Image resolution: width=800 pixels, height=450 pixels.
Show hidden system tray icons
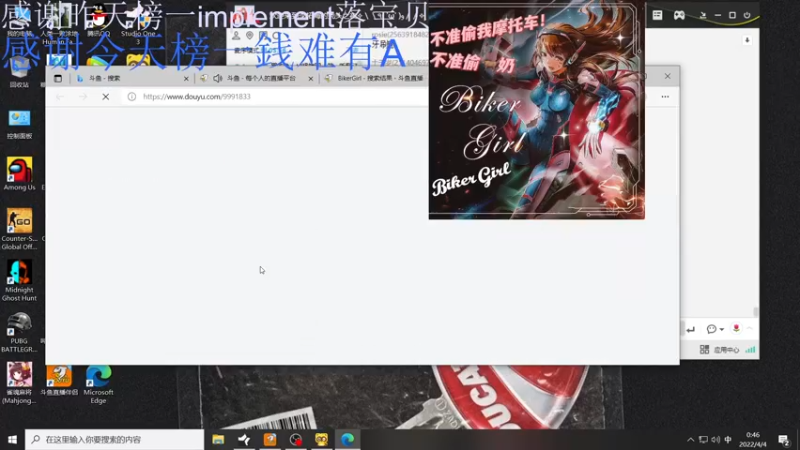tap(690, 440)
